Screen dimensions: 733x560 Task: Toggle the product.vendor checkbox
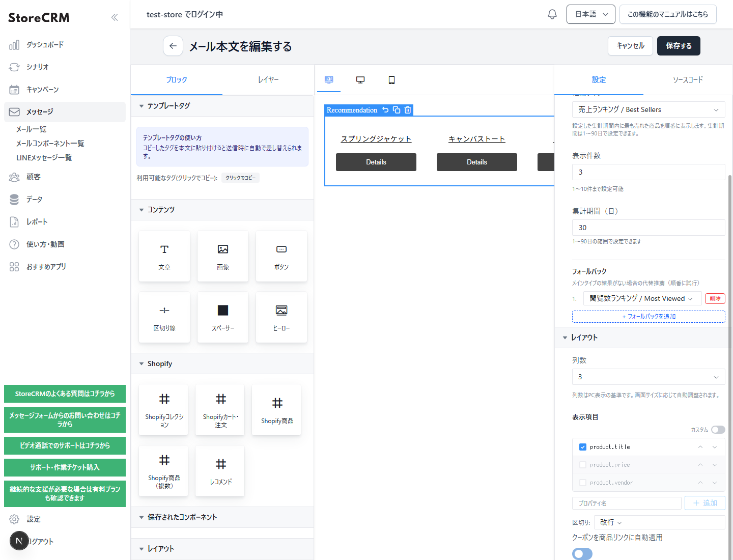pos(583,483)
